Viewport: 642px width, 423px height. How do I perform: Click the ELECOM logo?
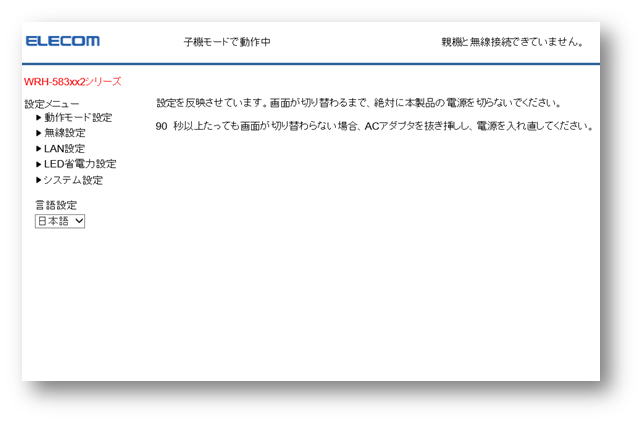(63, 41)
